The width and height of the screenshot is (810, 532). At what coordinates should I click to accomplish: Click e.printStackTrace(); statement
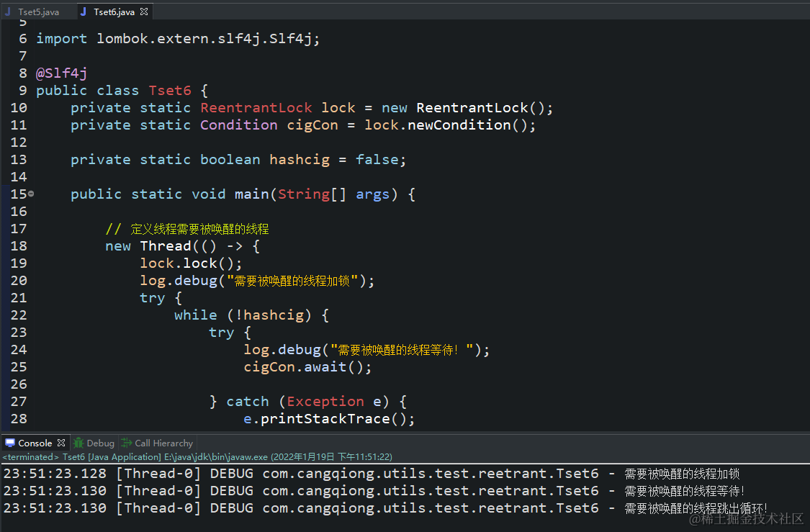tap(329, 419)
